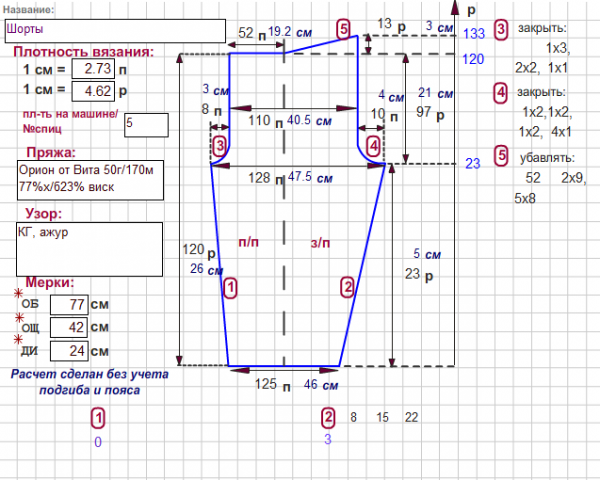Select the machine density field with value 5
This screenshot has height=480, width=600.
(x=146, y=124)
